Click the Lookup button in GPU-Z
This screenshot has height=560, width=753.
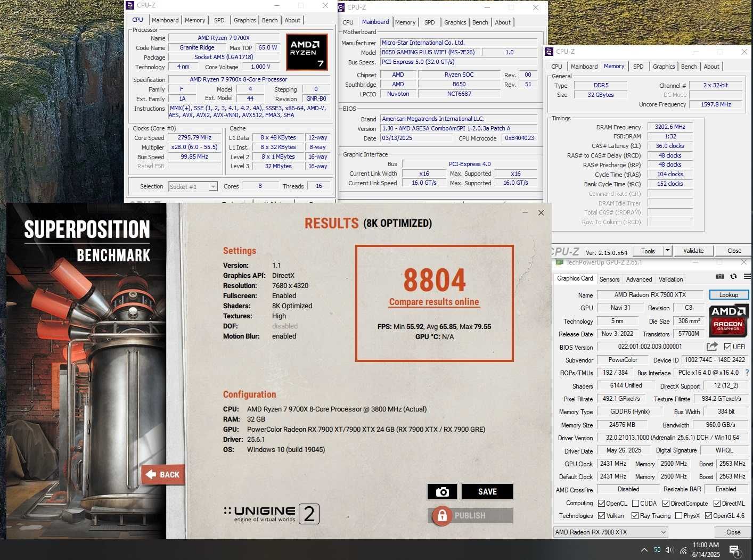point(729,295)
